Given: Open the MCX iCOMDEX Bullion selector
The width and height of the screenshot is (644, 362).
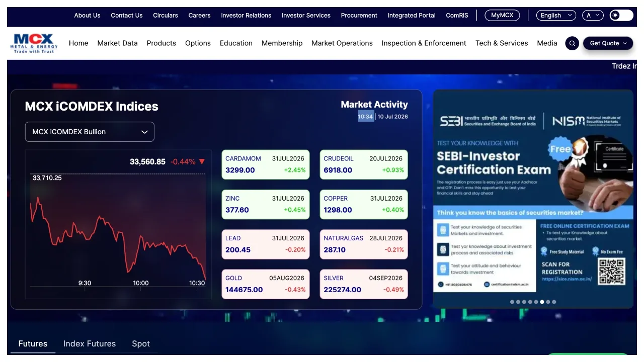Looking at the screenshot, I should [x=90, y=132].
